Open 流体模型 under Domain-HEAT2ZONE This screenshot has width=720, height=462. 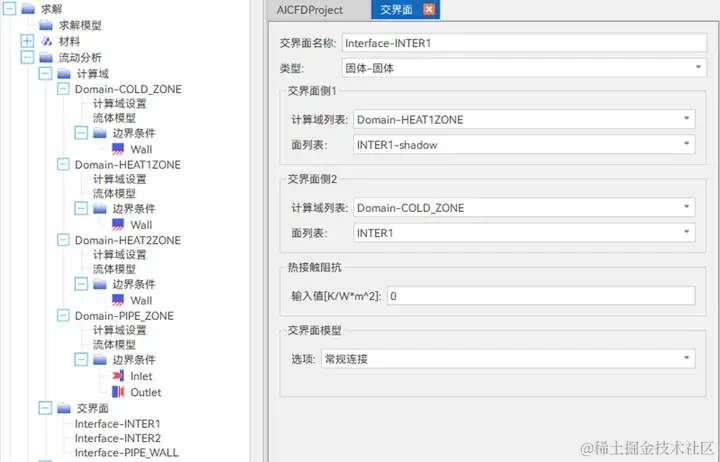pyautogui.click(x=114, y=269)
